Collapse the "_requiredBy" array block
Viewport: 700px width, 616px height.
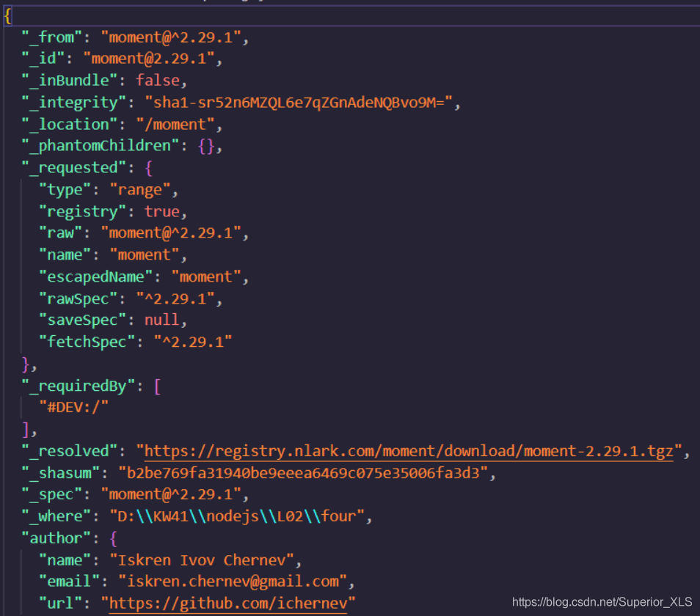pyautogui.click(x=156, y=385)
